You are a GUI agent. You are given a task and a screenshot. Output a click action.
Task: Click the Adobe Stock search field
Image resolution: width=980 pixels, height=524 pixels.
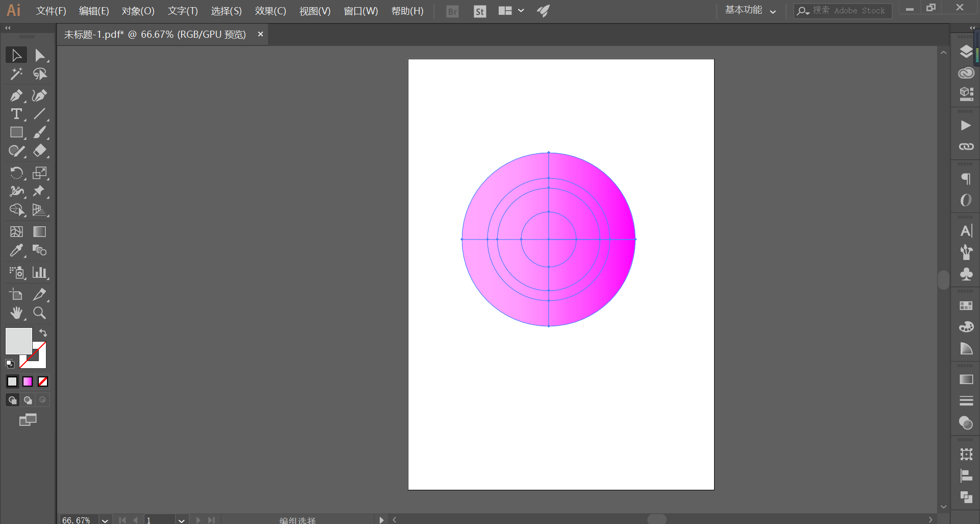click(x=843, y=11)
